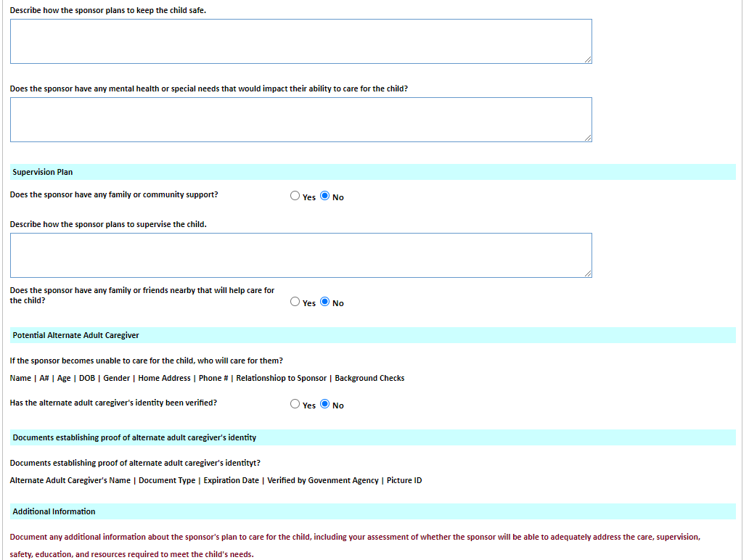This screenshot has height=560, width=749.
Task: Click the Potential Alternate Adult Caregiver header
Action: click(372, 335)
